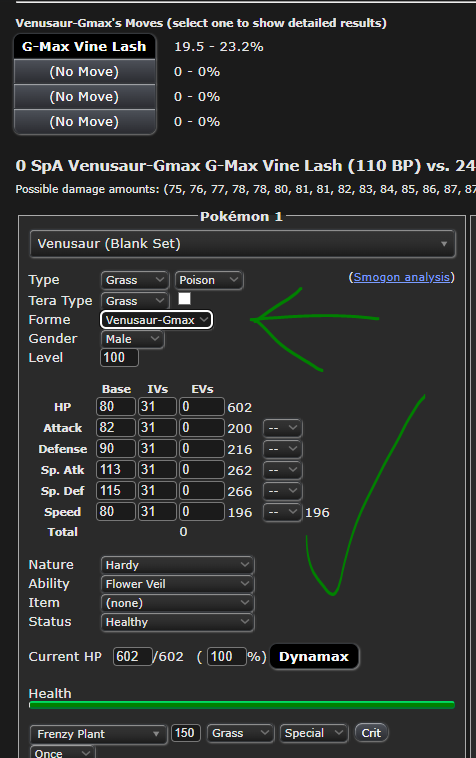Click the 19.5 - 23.2% damage result
Screen dimensions: 476x758
(218, 47)
